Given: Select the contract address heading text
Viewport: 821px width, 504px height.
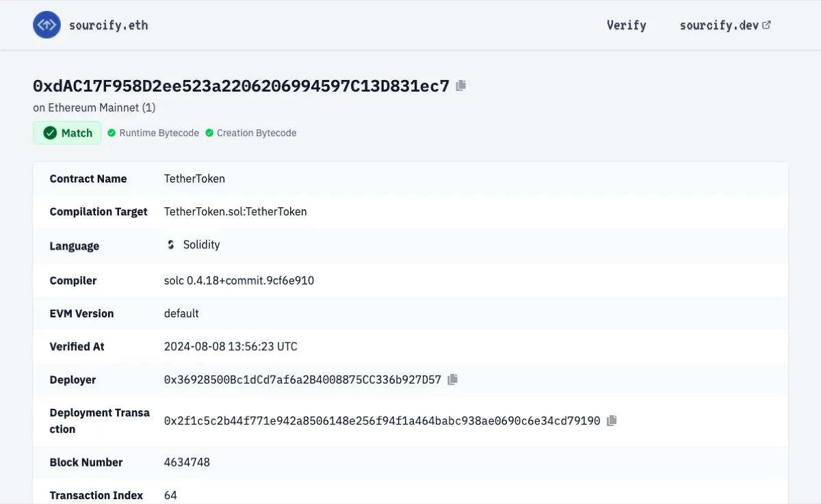Looking at the screenshot, I should (241, 85).
